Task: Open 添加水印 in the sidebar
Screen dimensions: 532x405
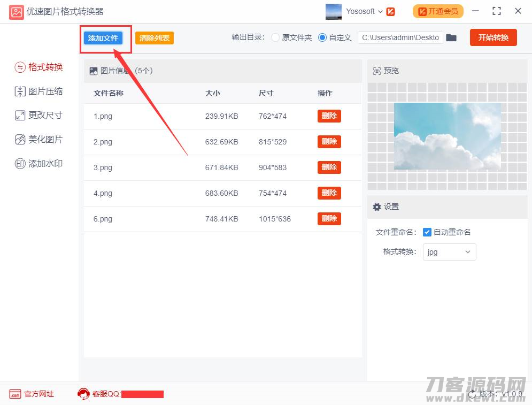Action: [x=38, y=164]
